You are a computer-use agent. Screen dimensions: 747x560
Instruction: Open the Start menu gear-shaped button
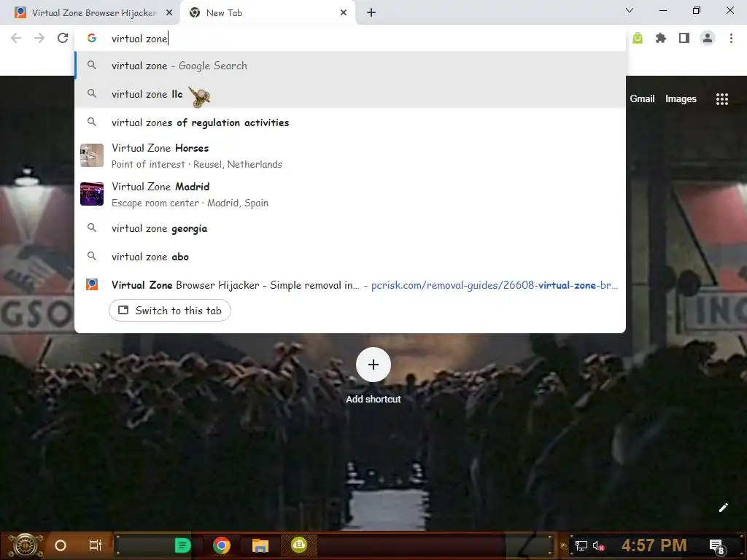pos(25,545)
